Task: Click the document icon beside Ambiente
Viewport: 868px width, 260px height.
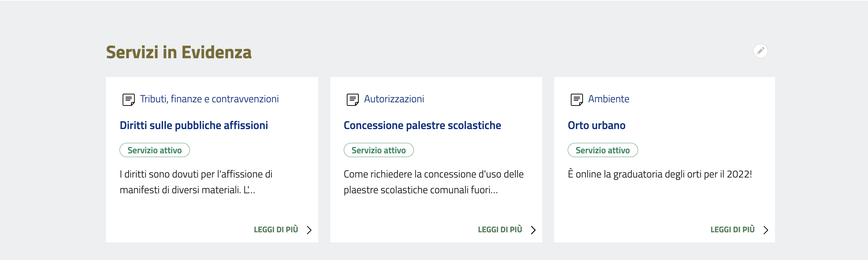Action: 577,99
